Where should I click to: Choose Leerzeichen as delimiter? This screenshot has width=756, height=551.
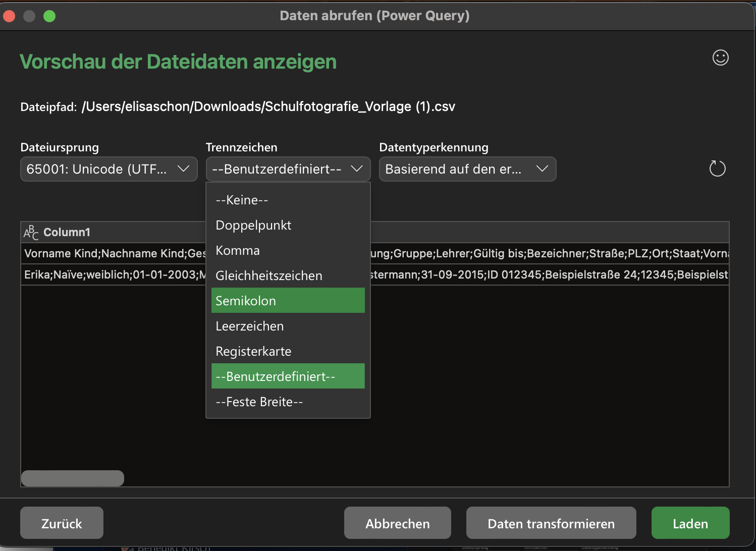(x=288, y=326)
